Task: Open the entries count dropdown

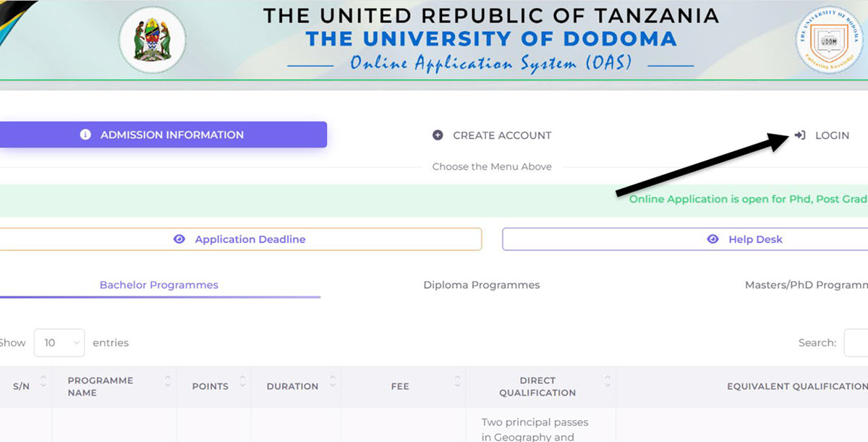Action: click(x=59, y=343)
